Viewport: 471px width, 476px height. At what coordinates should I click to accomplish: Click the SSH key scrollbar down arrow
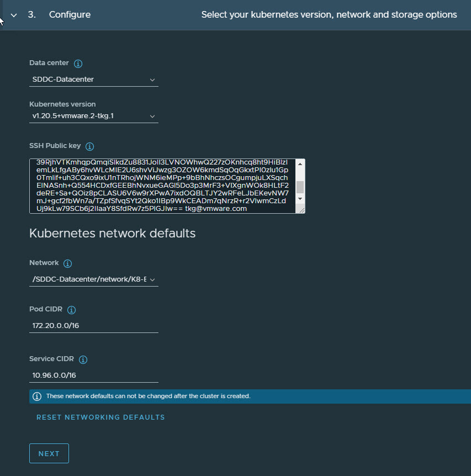(300, 198)
